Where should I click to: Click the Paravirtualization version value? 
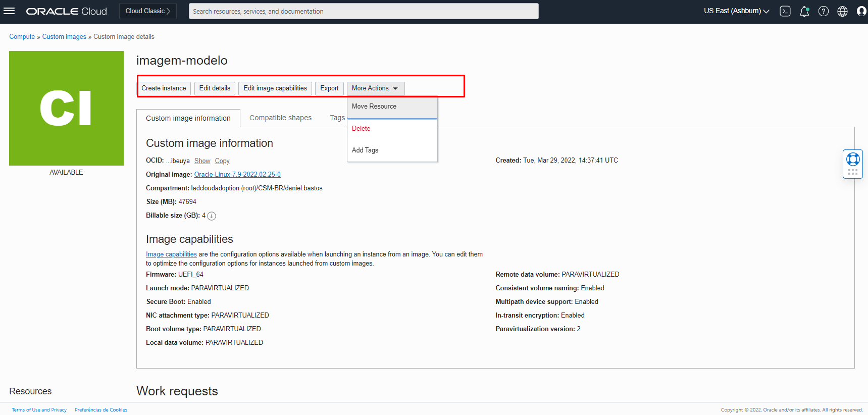(x=579, y=329)
